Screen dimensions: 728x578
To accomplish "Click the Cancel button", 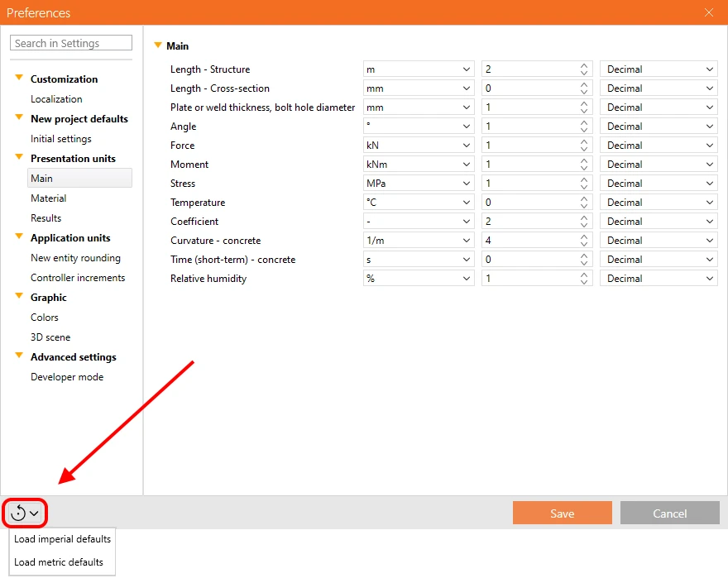I will [669, 513].
